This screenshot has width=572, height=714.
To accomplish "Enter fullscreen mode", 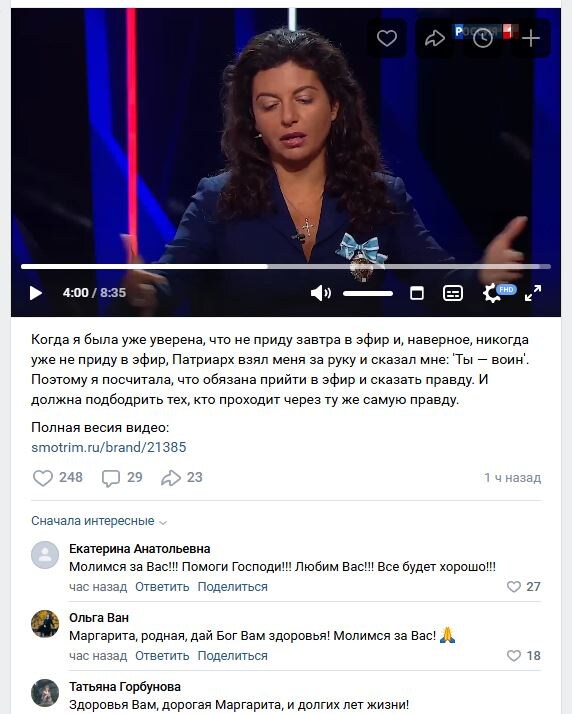I will point(533,293).
